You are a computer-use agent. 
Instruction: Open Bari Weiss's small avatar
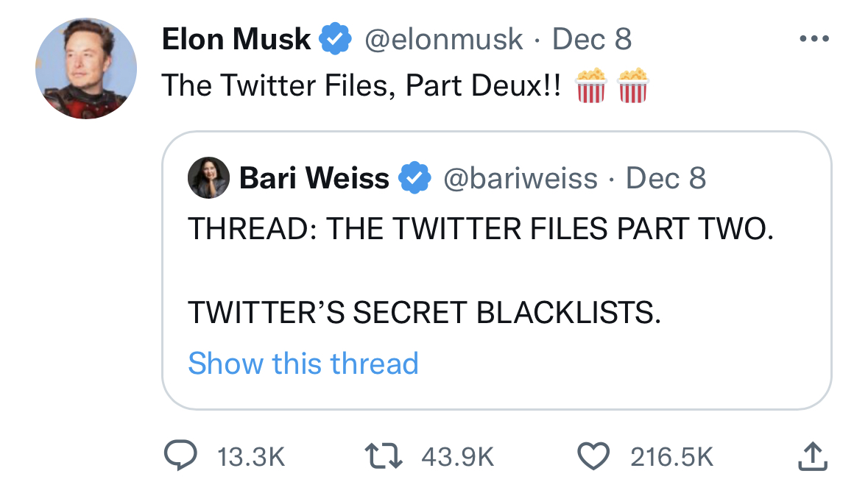coord(208,178)
